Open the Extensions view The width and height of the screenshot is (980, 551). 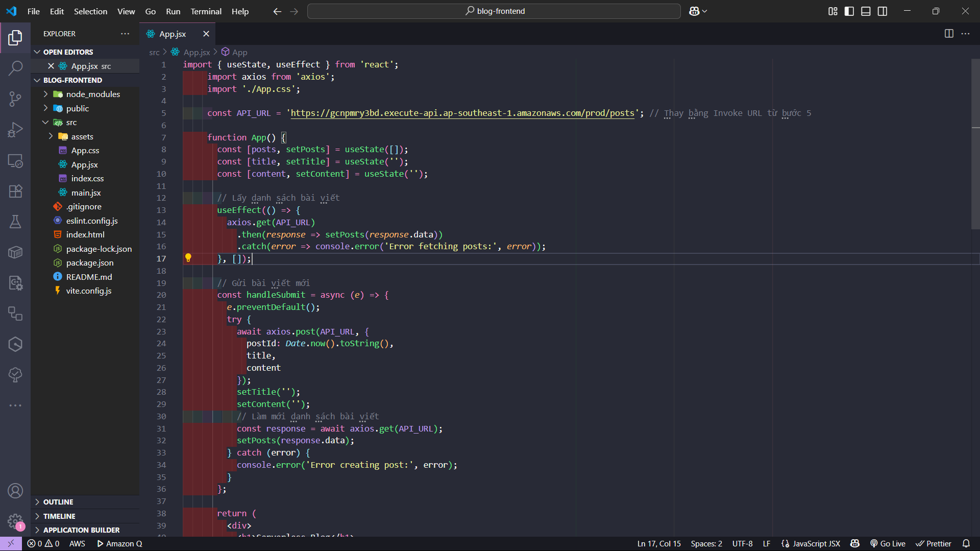point(15,191)
